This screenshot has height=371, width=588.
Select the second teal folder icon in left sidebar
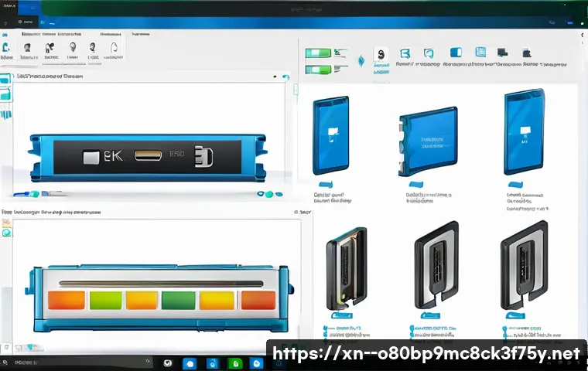tap(5, 95)
